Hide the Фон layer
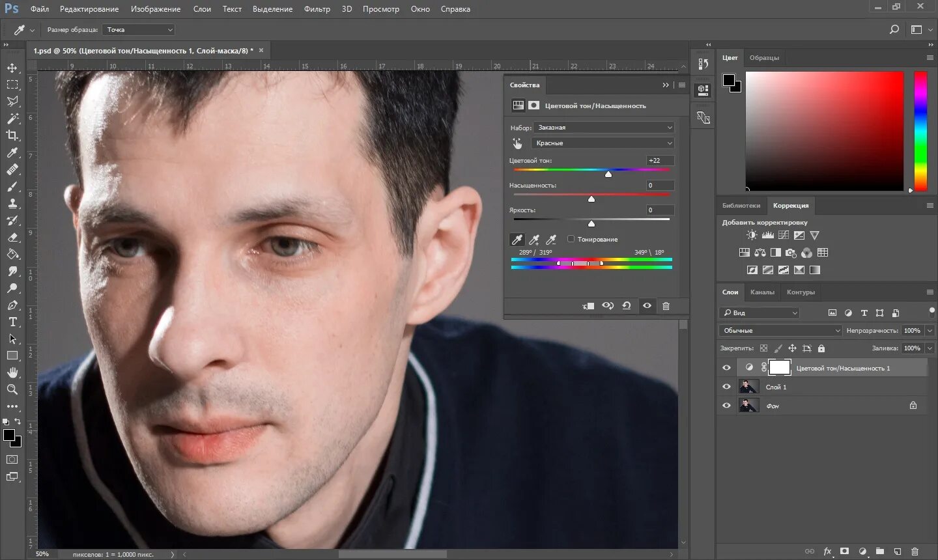The width and height of the screenshot is (938, 560). point(726,406)
